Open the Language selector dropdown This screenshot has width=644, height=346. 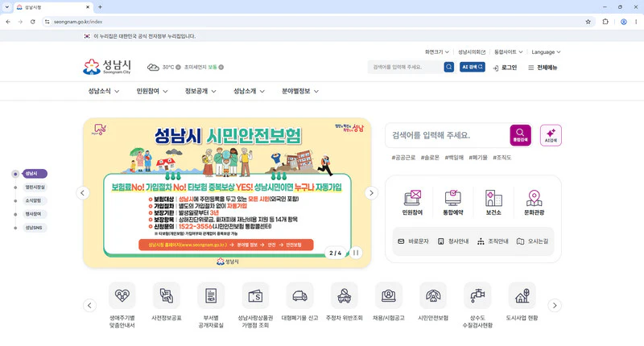tap(546, 52)
